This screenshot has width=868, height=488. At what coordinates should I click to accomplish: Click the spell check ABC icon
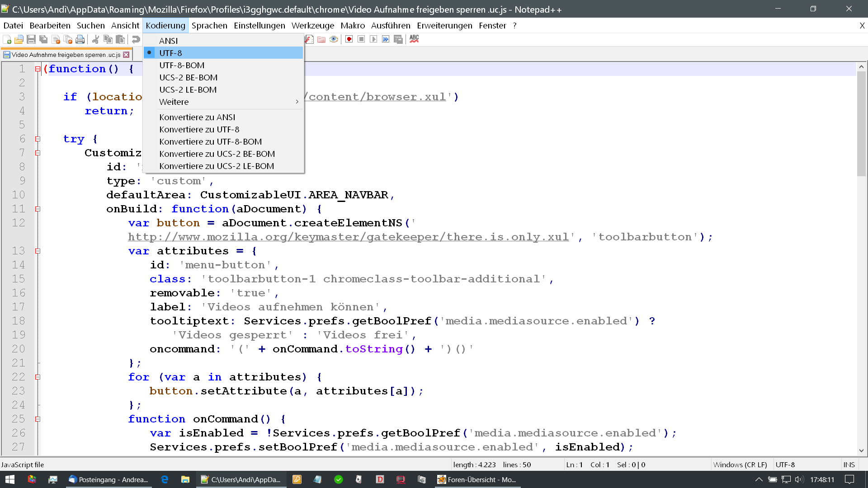click(x=414, y=39)
